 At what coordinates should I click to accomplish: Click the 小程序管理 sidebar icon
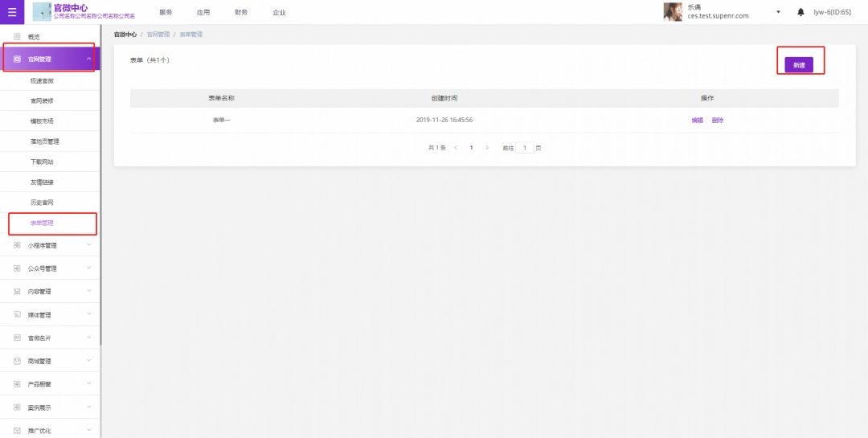[17, 245]
